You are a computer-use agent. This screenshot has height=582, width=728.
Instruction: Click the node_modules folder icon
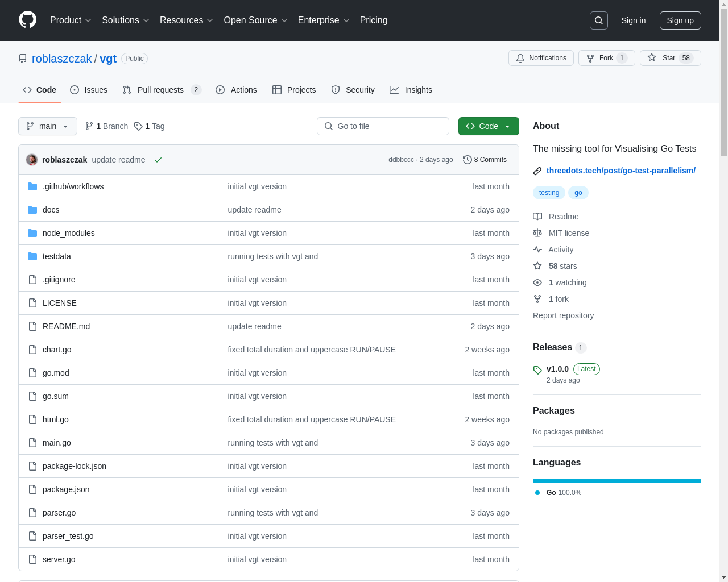(32, 233)
